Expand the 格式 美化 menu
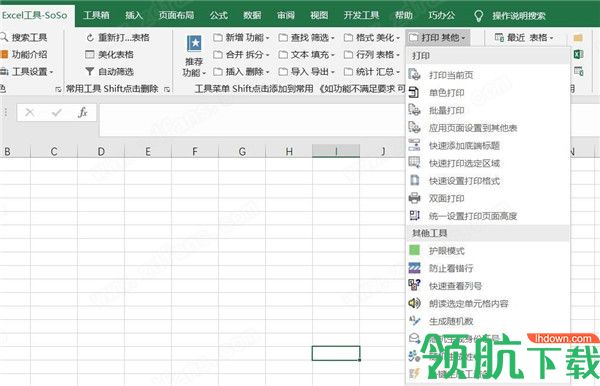 coord(372,37)
